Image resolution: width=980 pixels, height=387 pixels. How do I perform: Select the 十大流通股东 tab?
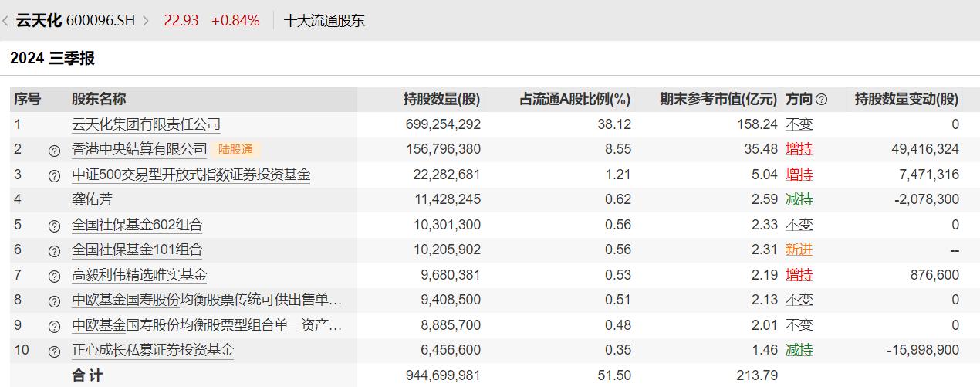click(x=324, y=21)
